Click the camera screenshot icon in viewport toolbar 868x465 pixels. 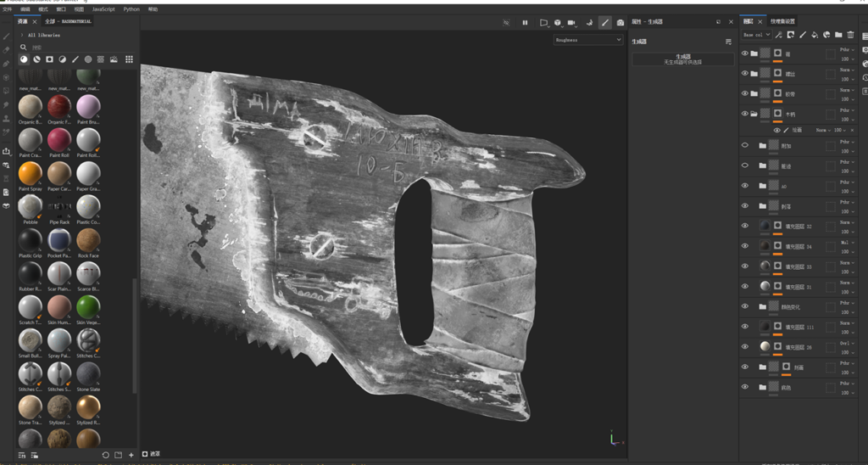pyautogui.click(x=620, y=23)
